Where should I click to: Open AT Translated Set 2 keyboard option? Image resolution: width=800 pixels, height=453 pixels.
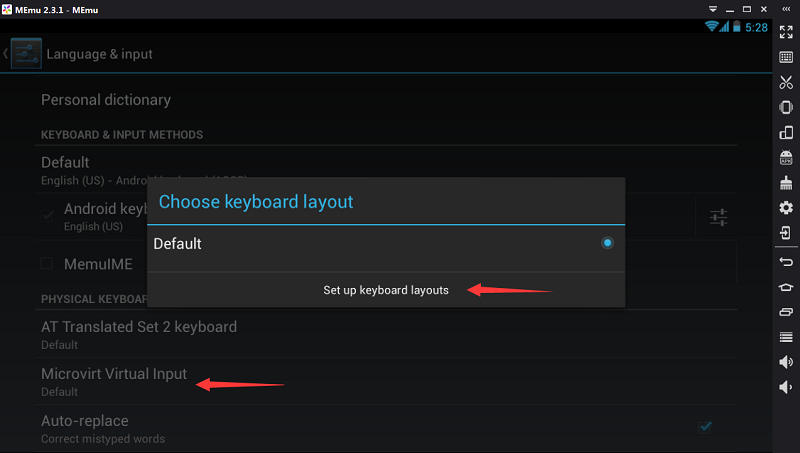coord(138,334)
